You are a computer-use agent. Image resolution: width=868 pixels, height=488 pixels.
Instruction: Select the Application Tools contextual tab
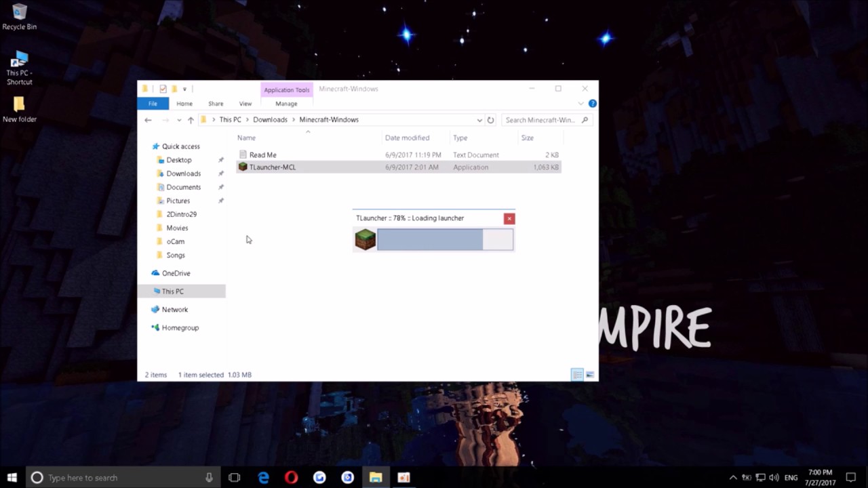coord(287,89)
